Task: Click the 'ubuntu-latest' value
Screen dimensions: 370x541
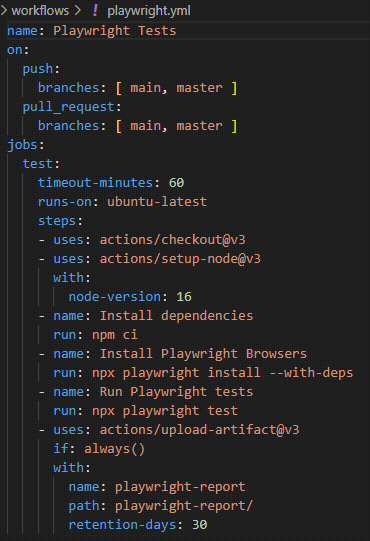Action: [157, 201]
